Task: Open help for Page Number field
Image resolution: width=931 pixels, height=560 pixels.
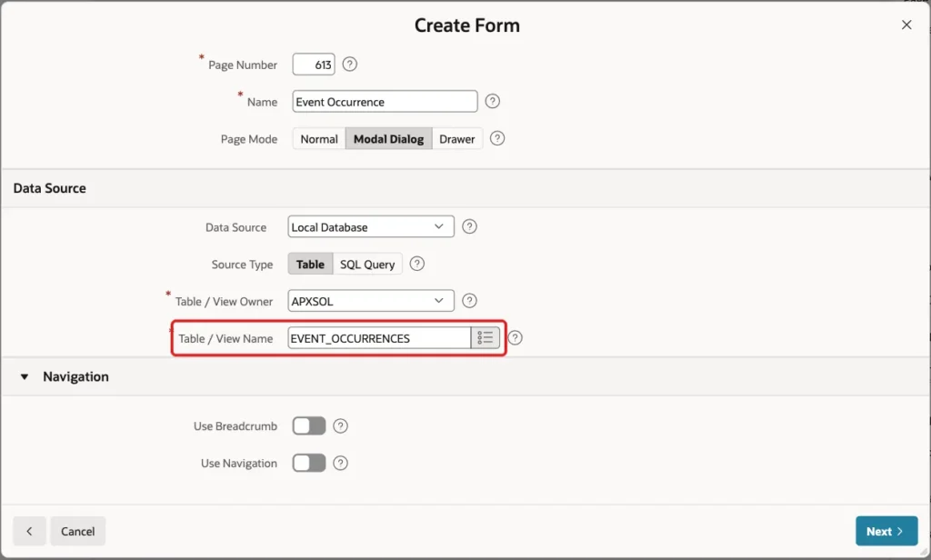Action: (x=350, y=65)
